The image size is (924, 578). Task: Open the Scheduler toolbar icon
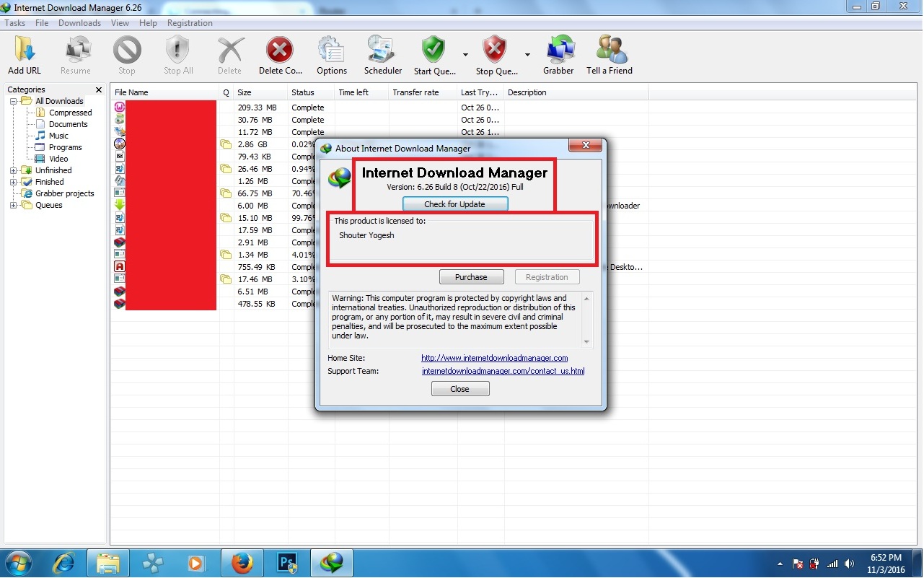tap(382, 51)
